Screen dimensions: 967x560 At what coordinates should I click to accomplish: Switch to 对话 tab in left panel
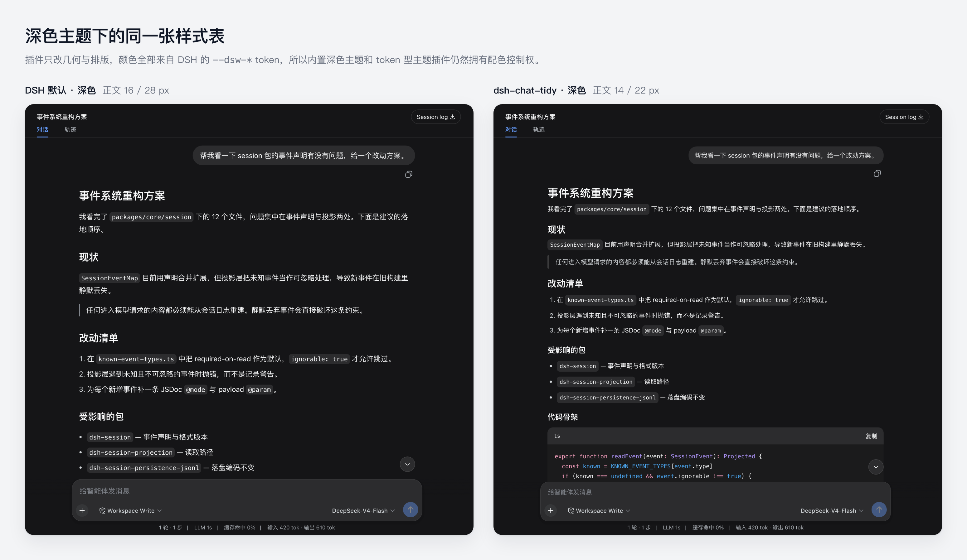(x=43, y=130)
